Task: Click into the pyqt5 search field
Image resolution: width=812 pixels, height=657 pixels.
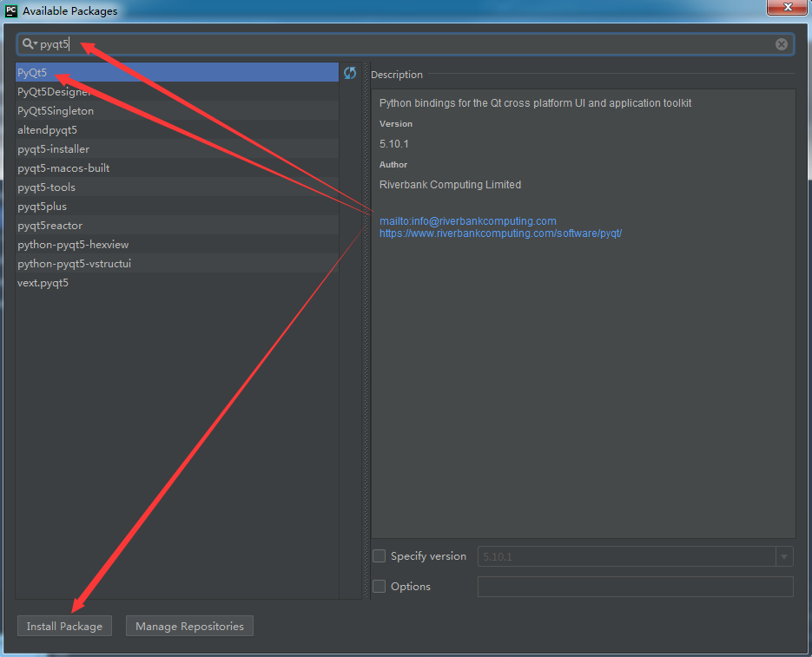Action: tap(404, 44)
